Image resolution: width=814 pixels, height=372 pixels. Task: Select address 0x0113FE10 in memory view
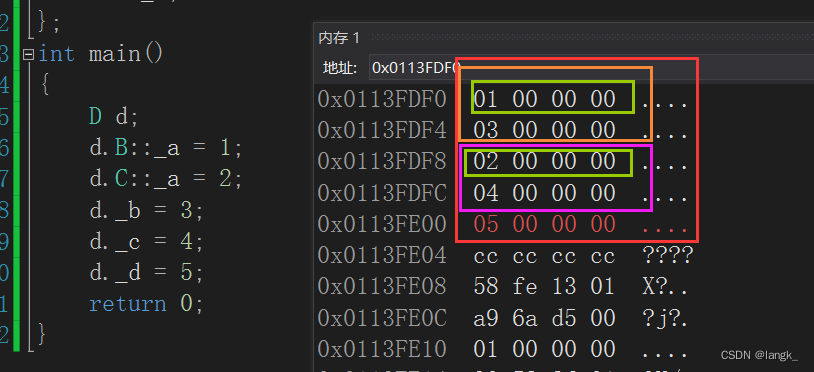pyautogui.click(x=382, y=349)
